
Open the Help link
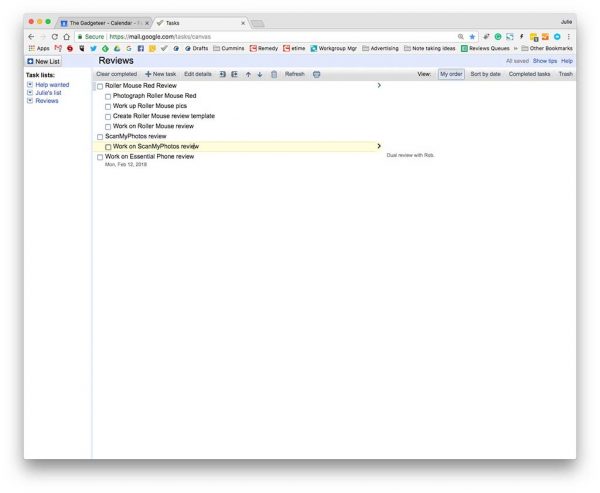pos(567,61)
